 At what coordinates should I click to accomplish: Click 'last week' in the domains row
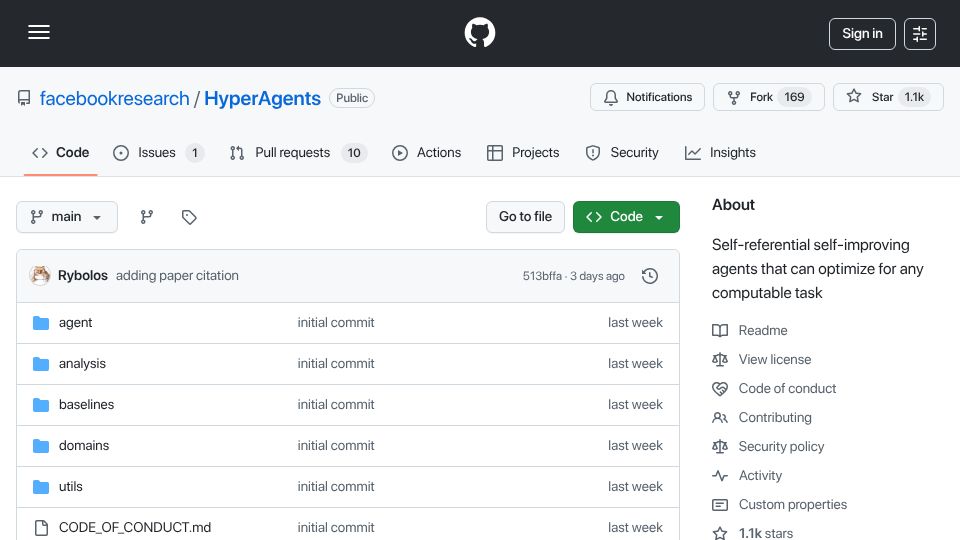[635, 446]
